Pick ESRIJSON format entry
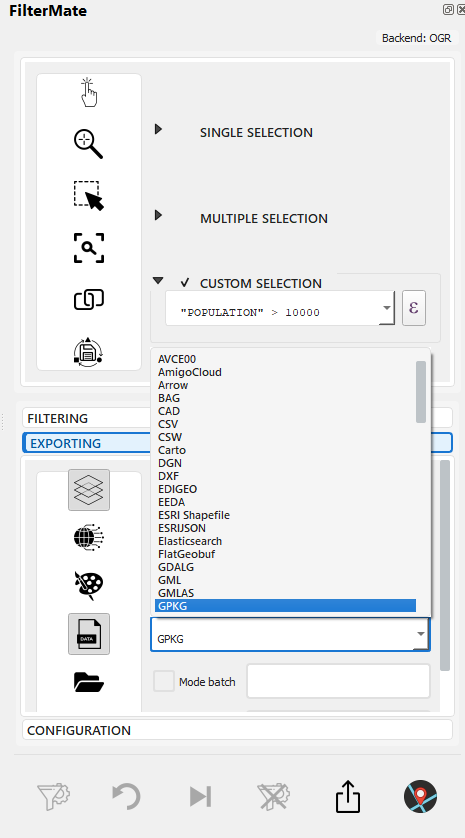The height and width of the screenshot is (838, 465). coord(285,528)
